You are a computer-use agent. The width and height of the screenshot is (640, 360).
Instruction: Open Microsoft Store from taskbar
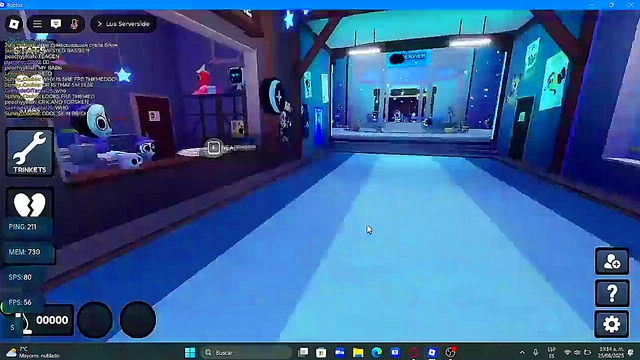[321, 352]
